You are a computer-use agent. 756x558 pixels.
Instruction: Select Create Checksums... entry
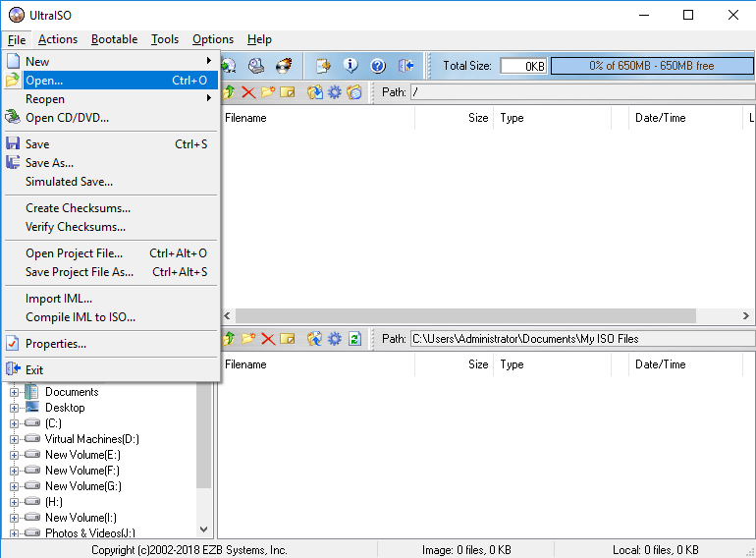tap(111, 208)
